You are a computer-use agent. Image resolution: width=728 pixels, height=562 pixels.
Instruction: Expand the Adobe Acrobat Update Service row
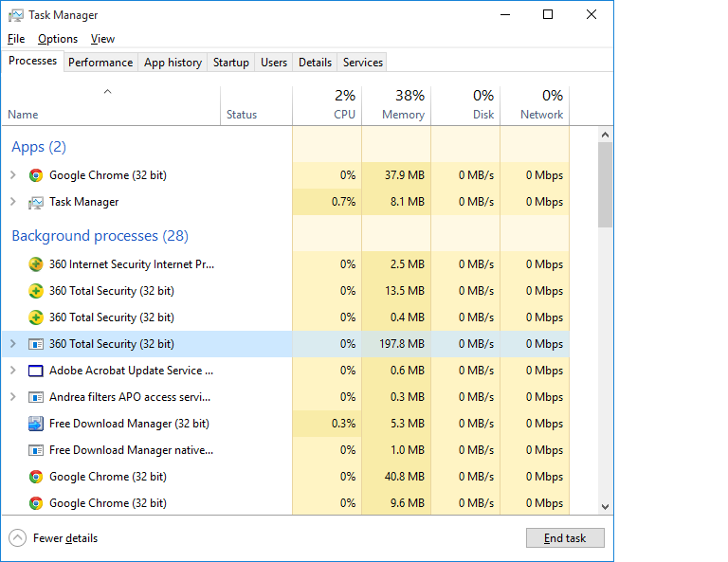pyautogui.click(x=13, y=371)
